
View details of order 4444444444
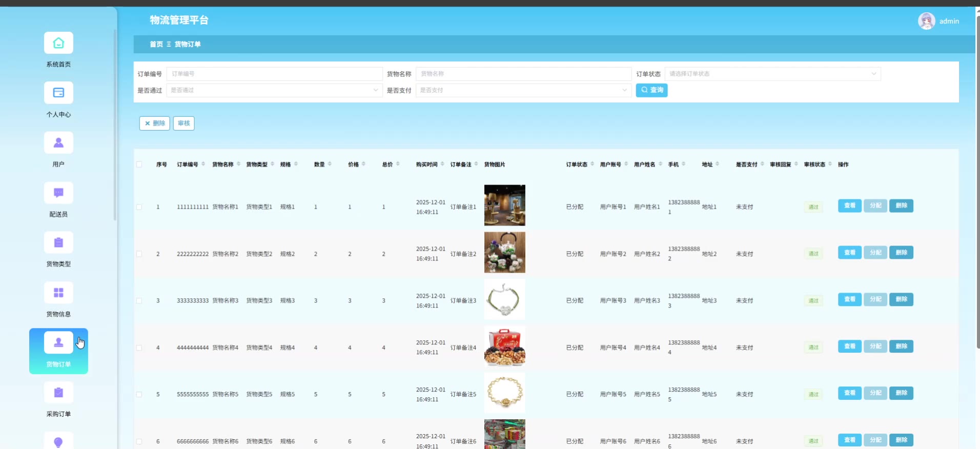(850, 346)
